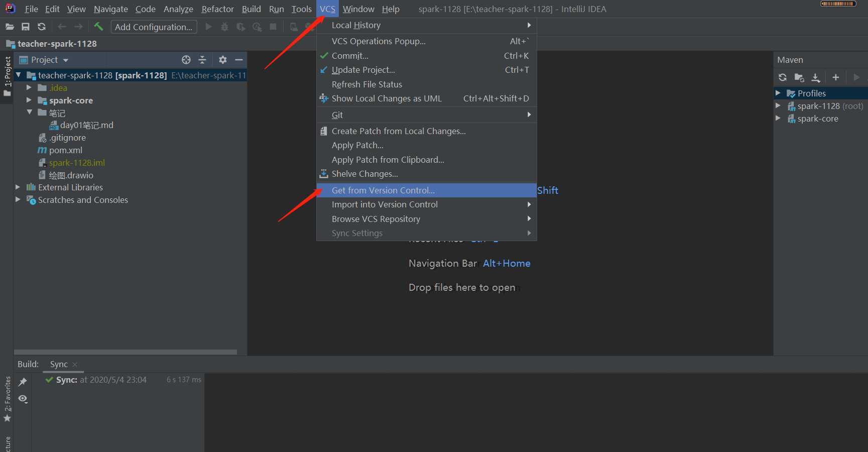
Task: Expand the .idea folder
Action: (29, 88)
